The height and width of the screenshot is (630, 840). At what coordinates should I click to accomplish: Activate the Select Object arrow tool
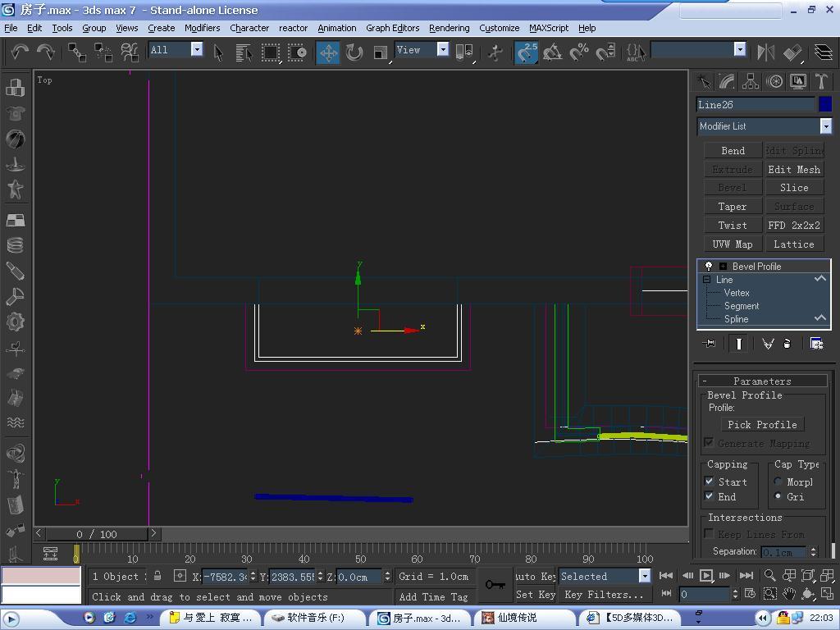pyautogui.click(x=218, y=52)
